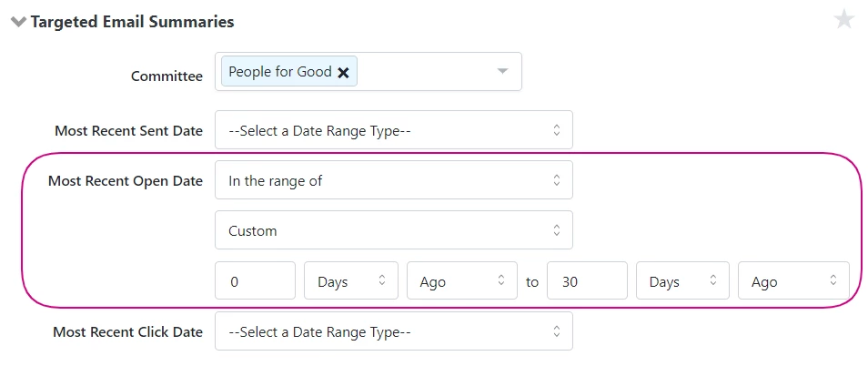Click the Committee field label

tap(167, 76)
